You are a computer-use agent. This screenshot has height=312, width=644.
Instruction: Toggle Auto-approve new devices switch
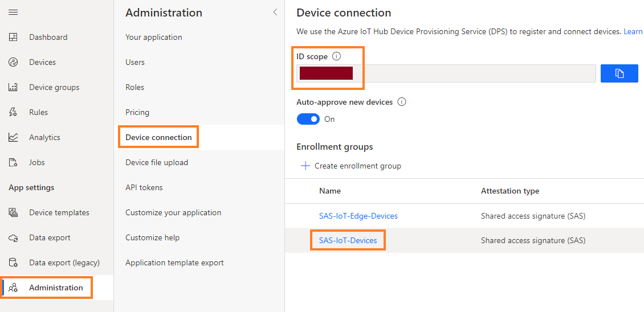(308, 119)
